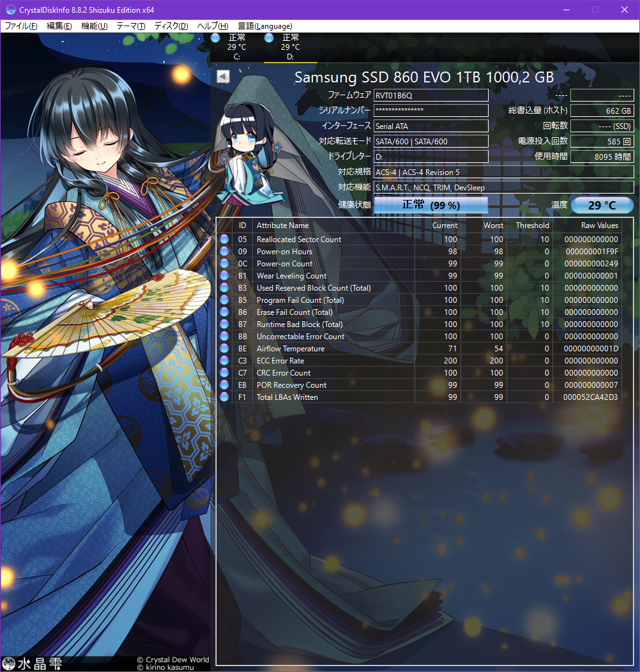Click the Threshold column header
The height and width of the screenshot is (672, 640).
click(x=533, y=225)
